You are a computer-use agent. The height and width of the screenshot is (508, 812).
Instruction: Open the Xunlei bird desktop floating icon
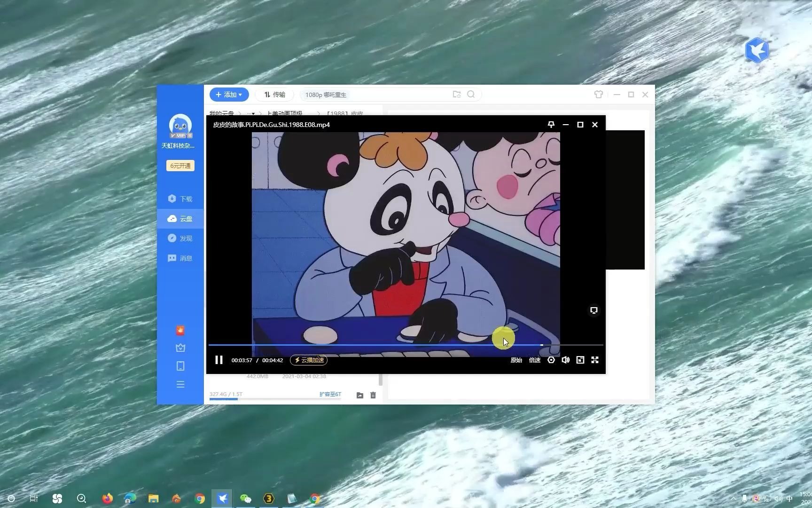point(757,50)
